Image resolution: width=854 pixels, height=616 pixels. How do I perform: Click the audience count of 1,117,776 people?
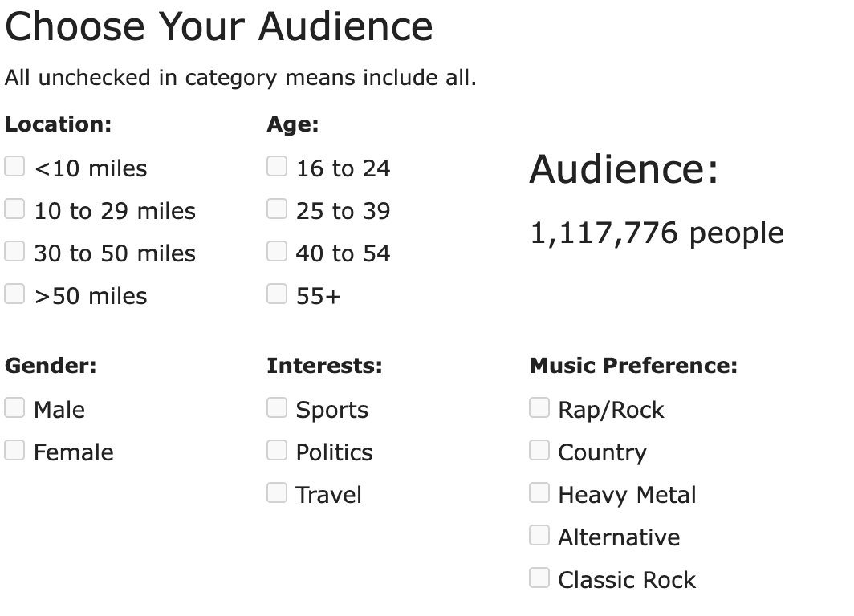[657, 233]
